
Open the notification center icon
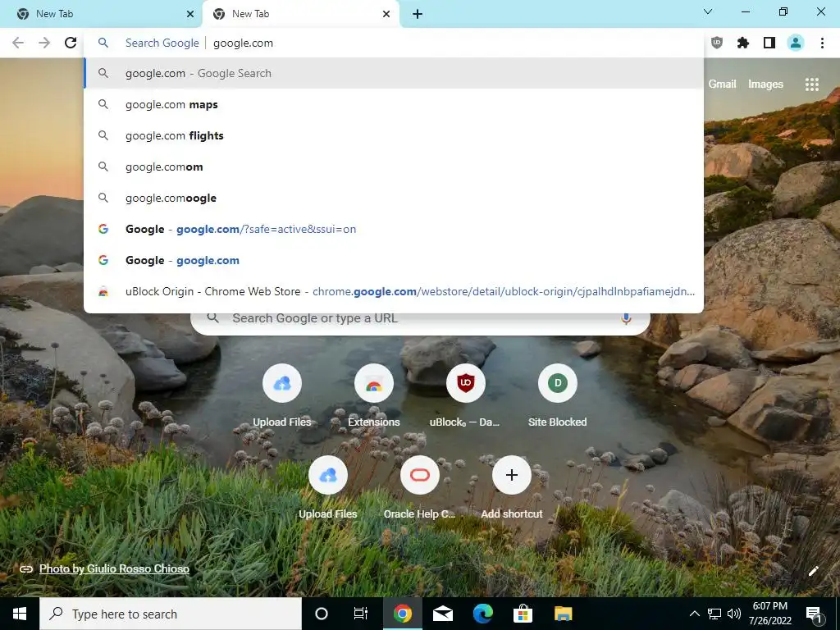click(815, 614)
